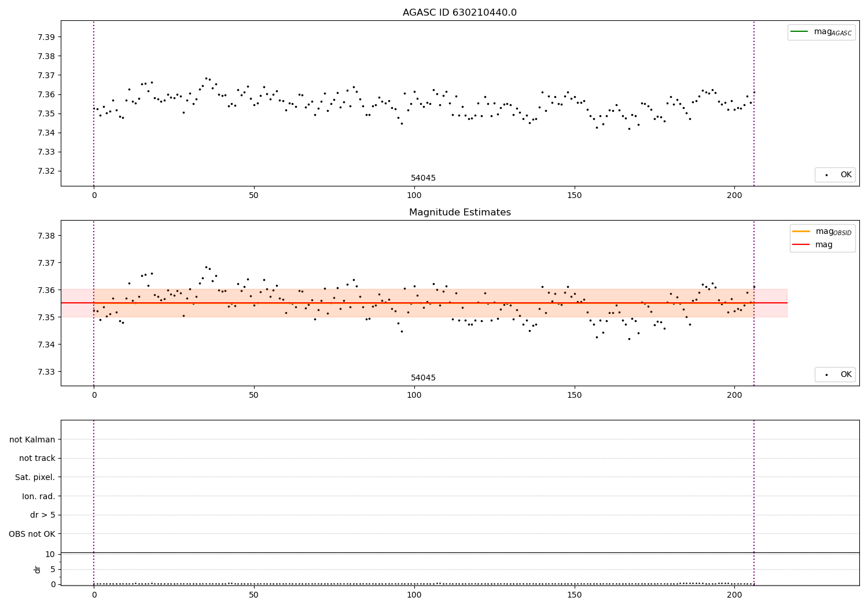Click the orange mag OBSID legend entry
Screen dimensions: 868x608
pos(822,232)
